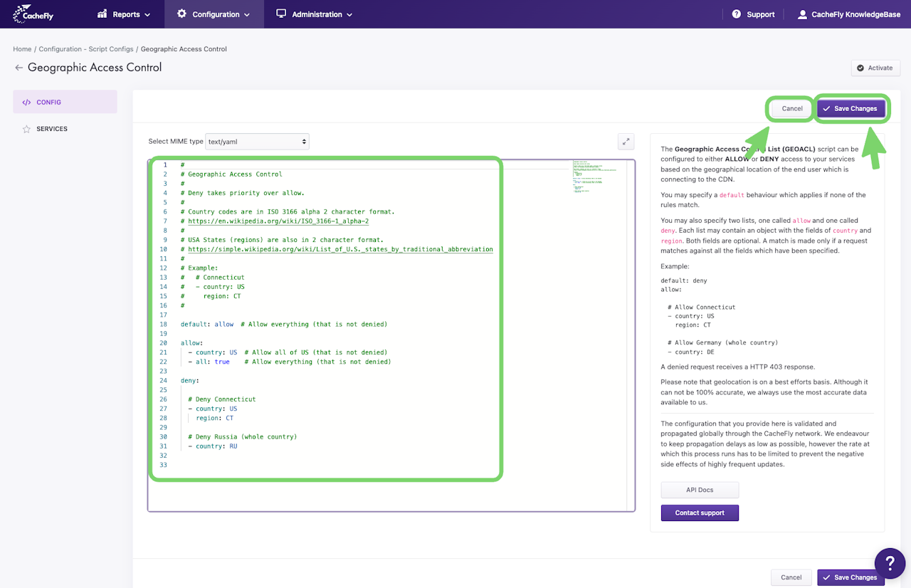This screenshot has width=911, height=588.
Task: Open the Select MIME type dropdown
Action: 257,142
